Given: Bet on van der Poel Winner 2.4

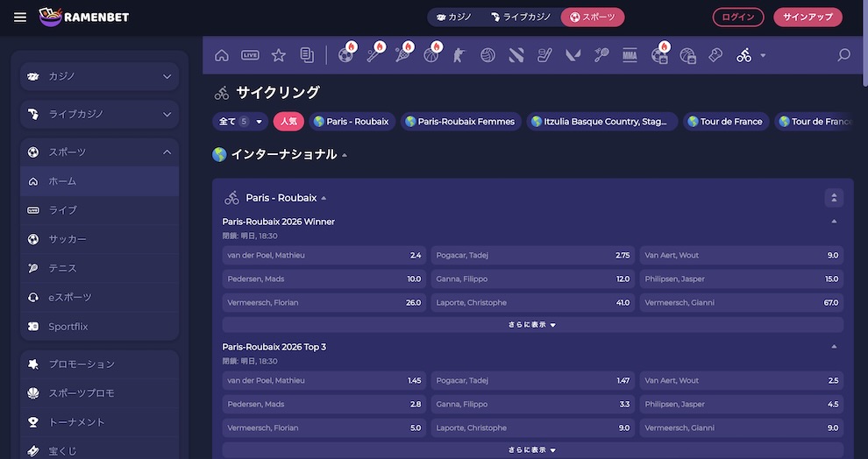Looking at the screenshot, I should pos(324,256).
